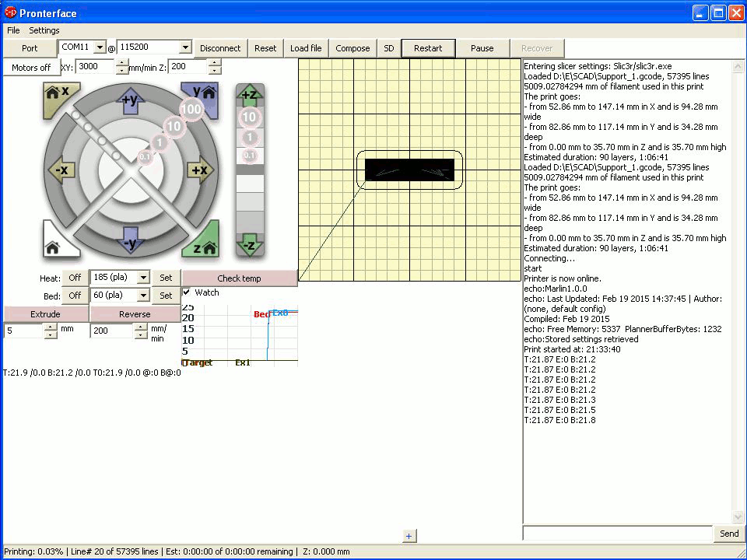Open the COM11 port dropdown
747x560 pixels.
100,48
